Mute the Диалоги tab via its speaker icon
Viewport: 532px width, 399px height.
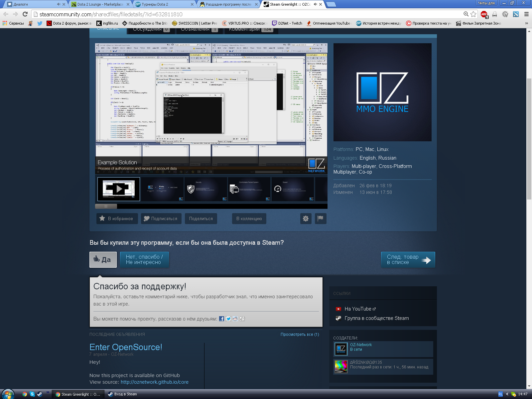click(59, 4)
